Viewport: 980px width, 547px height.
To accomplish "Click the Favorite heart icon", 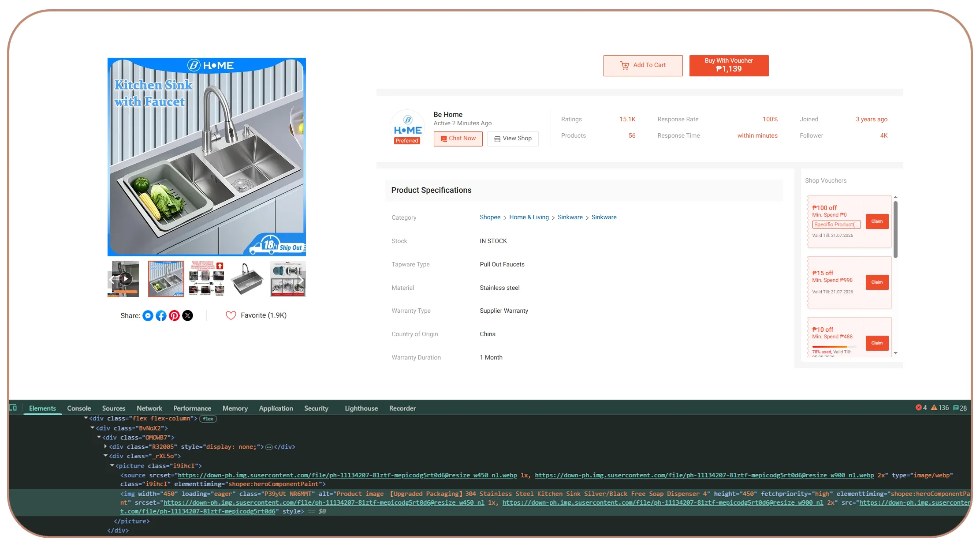I will [x=231, y=315].
